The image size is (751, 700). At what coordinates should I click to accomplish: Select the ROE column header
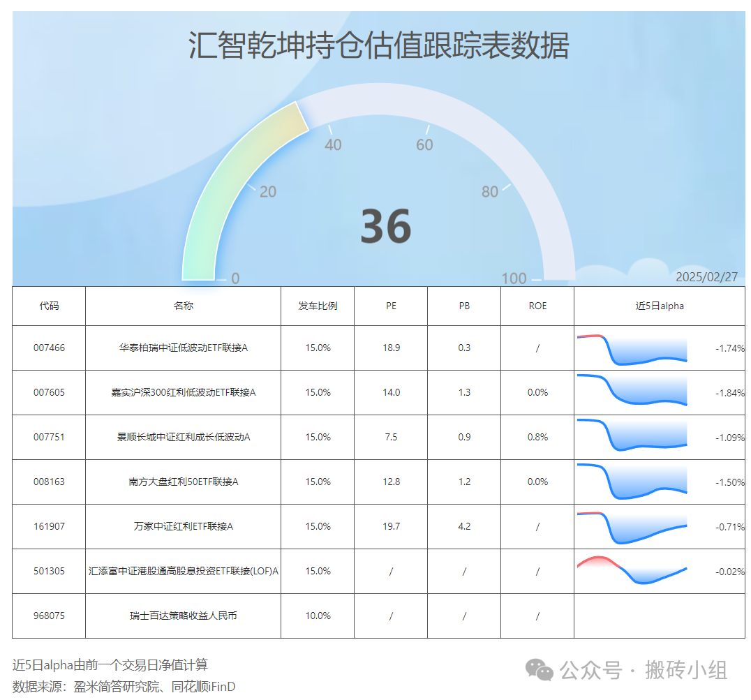[537, 306]
